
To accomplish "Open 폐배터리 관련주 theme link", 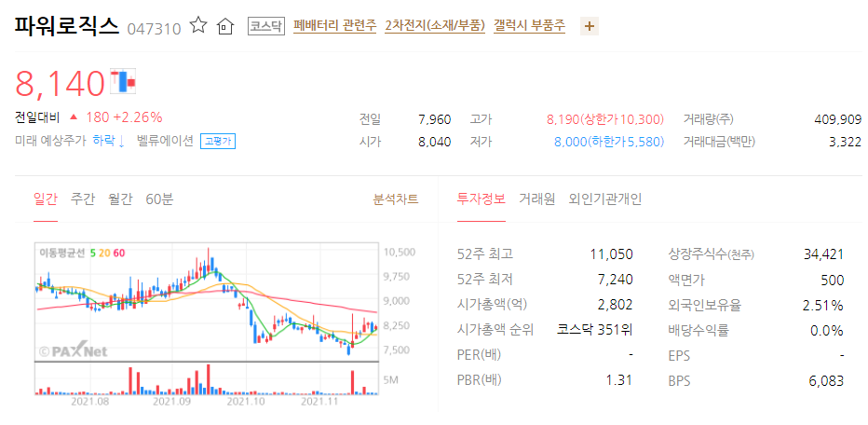I will [x=335, y=25].
